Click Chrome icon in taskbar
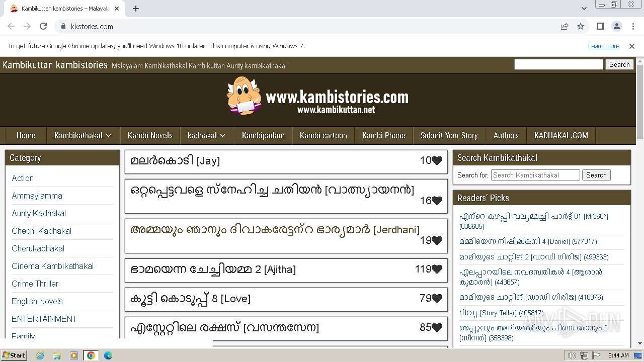 pos(91,355)
